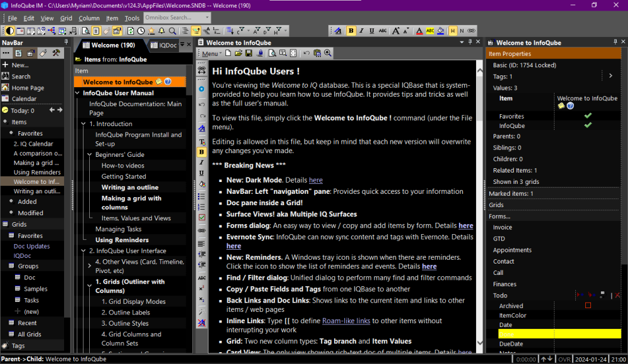628x364 pixels.
Task: Open the Roam-like links hyperlink
Action: click(346, 321)
